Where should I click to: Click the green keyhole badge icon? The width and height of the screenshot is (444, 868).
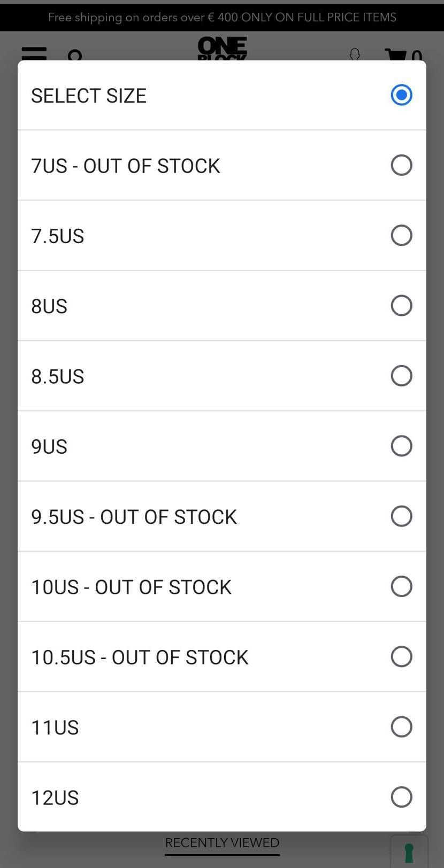(409, 852)
